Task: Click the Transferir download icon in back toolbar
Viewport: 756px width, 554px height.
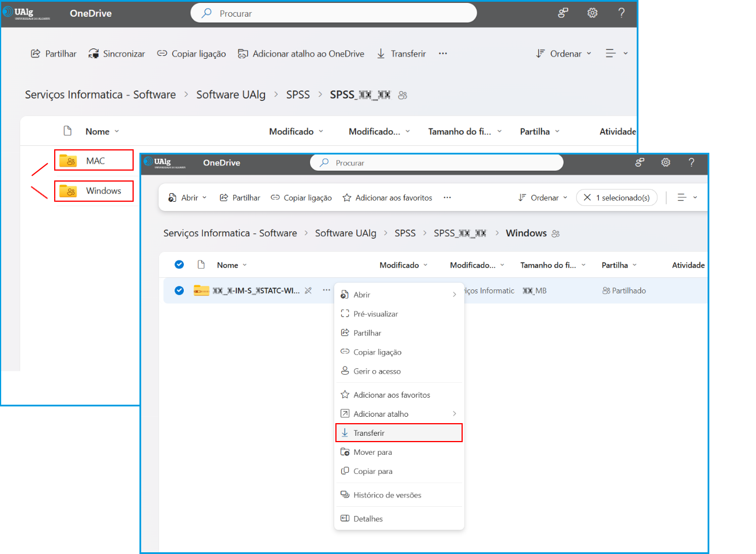Action: [x=381, y=54]
